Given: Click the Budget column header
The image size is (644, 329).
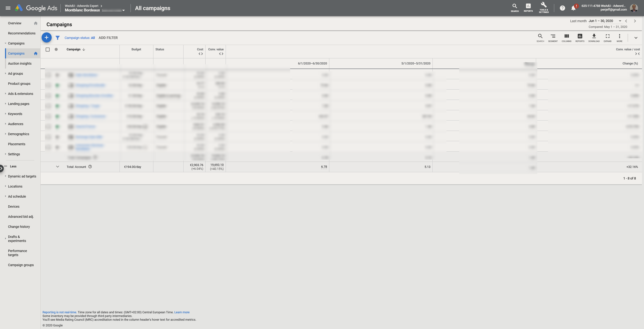Looking at the screenshot, I should coord(136,49).
